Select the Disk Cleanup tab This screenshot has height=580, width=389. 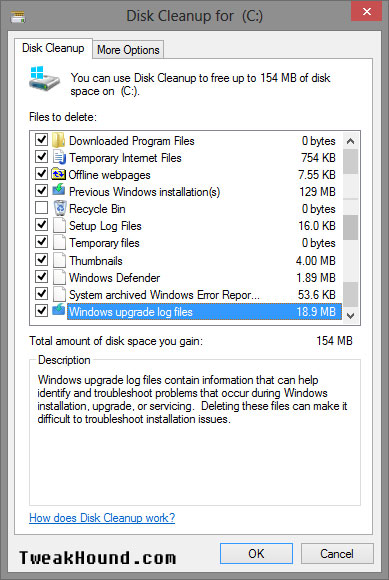pos(53,48)
